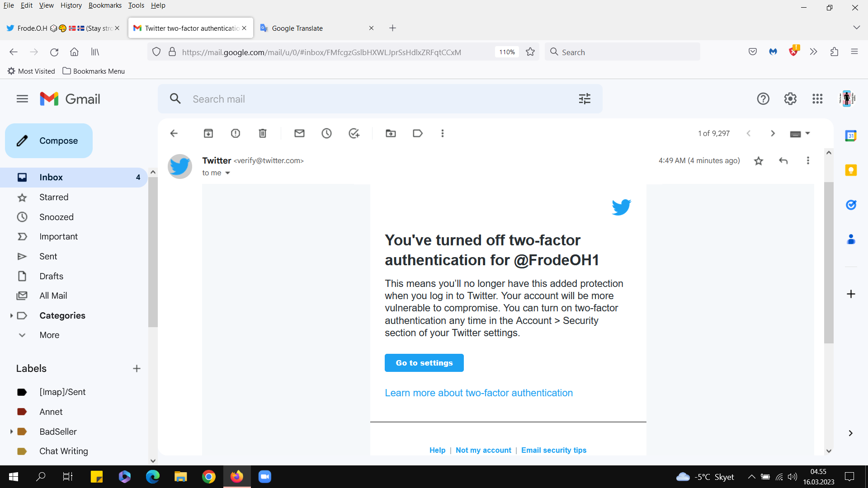Viewport: 868px width, 488px height.
Task: Open the Labels tag icon in toolbar
Action: point(418,133)
